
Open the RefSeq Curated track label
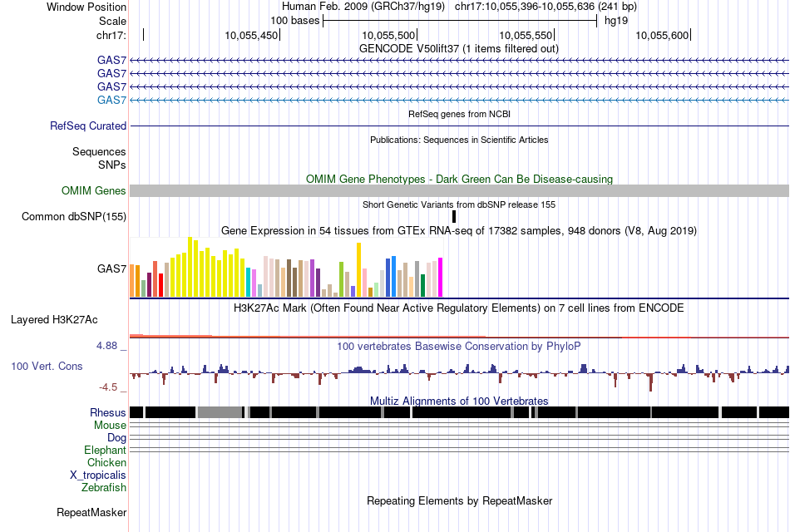(87, 126)
